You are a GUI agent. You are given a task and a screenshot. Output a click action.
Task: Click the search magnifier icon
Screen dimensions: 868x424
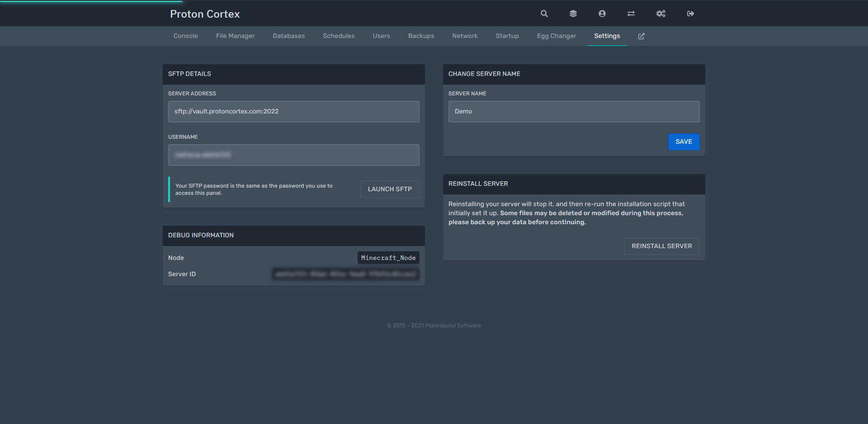point(544,14)
